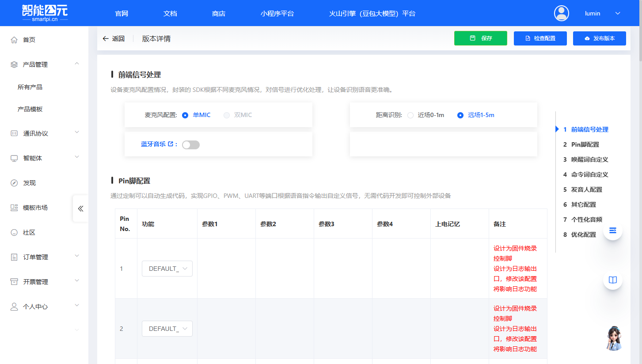Choose 近场0-1m distance recognition
The image size is (642, 364).
pos(410,115)
